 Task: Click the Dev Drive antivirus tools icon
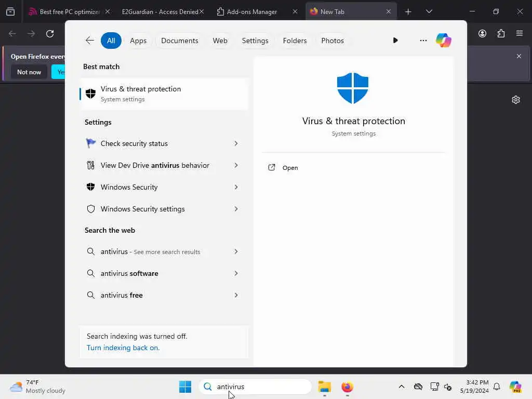tap(90, 165)
